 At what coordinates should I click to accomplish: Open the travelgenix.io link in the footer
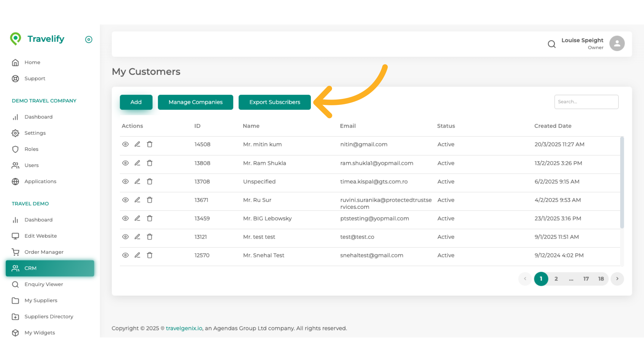183,328
